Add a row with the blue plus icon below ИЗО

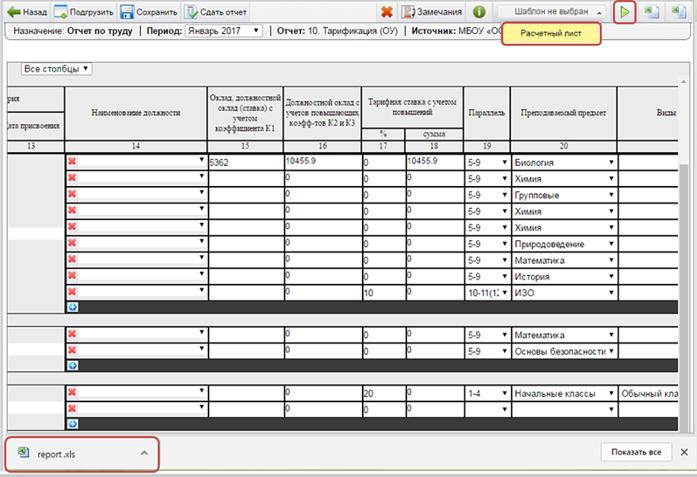tap(72, 307)
